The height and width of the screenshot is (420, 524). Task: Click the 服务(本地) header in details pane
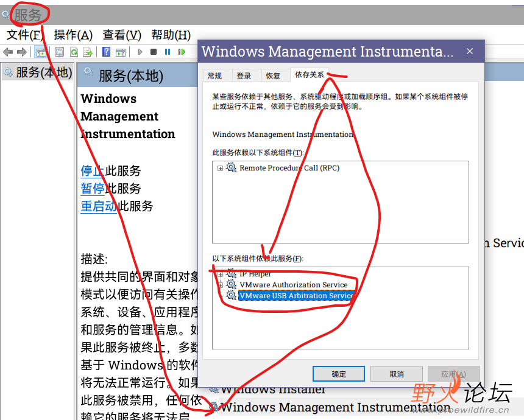pos(130,76)
